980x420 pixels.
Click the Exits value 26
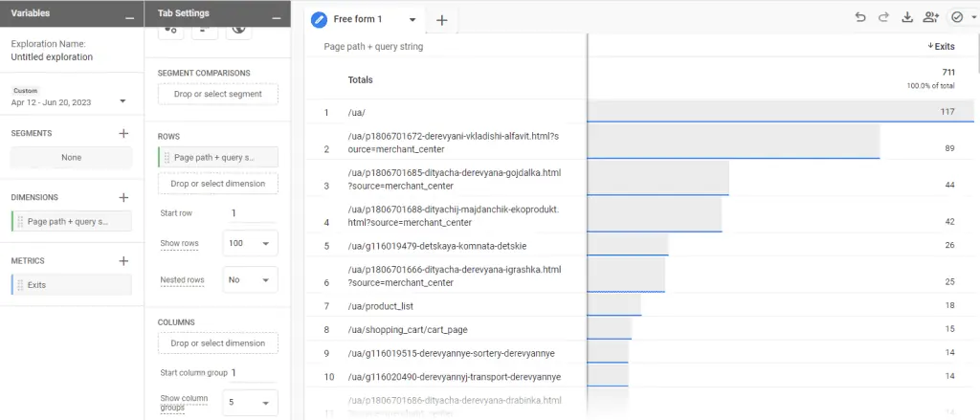[950, 245]
